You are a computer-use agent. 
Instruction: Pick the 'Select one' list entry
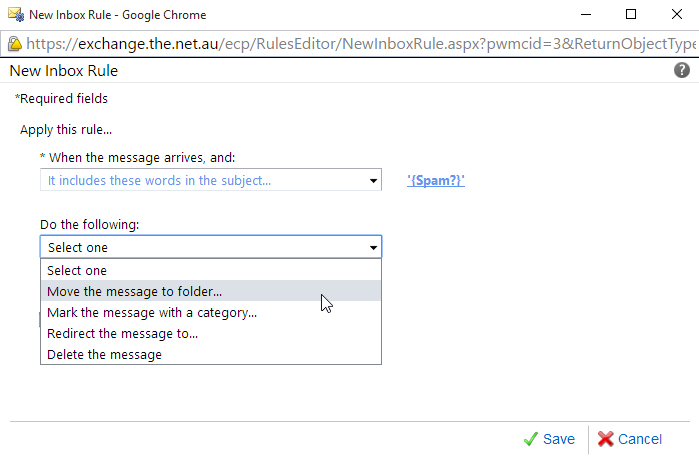click(211, 270)
